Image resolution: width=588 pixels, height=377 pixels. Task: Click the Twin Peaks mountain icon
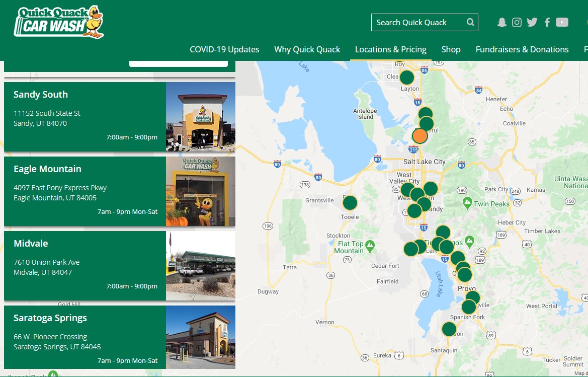pos(467,203)
